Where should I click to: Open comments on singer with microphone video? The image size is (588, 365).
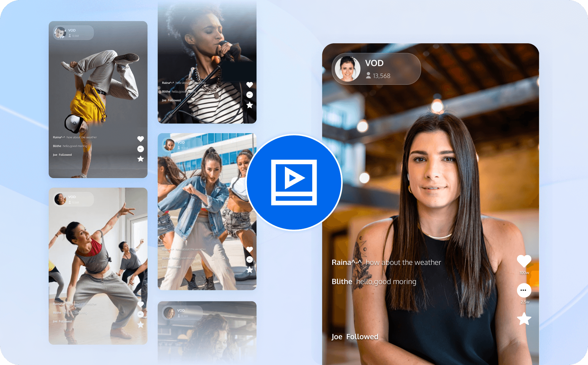[x=250, y=95]
